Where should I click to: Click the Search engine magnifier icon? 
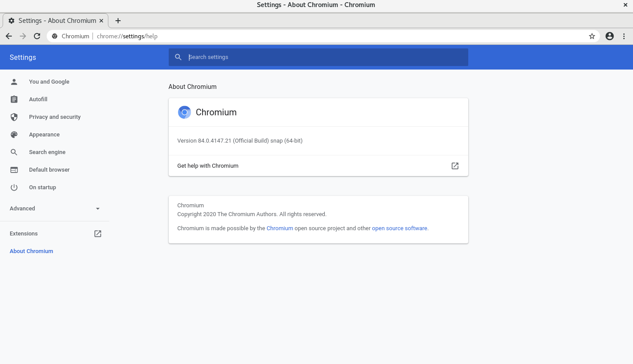coord(14,152)
